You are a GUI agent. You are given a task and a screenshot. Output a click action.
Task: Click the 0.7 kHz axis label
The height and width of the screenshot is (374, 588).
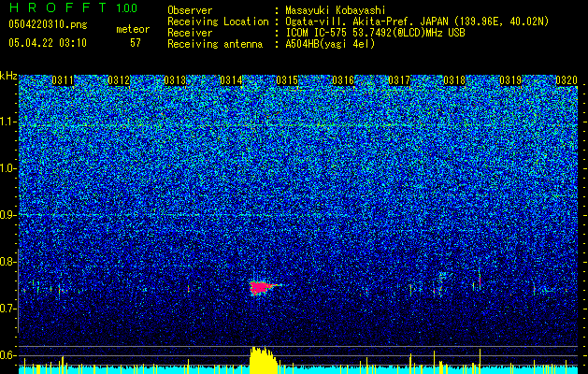pos(8,309)
